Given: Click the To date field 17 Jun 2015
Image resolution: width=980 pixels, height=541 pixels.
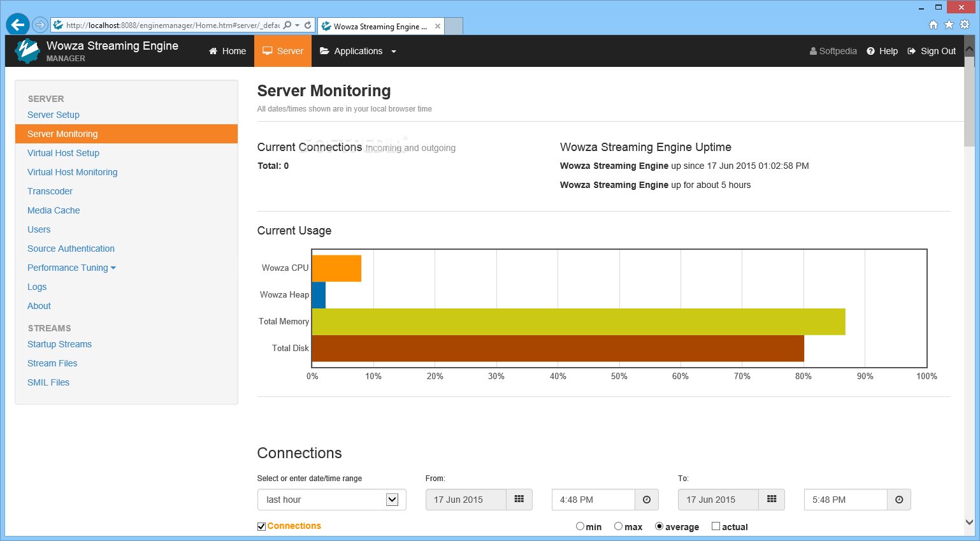Looking at the screenshot, I should click(x=718, y=500).
